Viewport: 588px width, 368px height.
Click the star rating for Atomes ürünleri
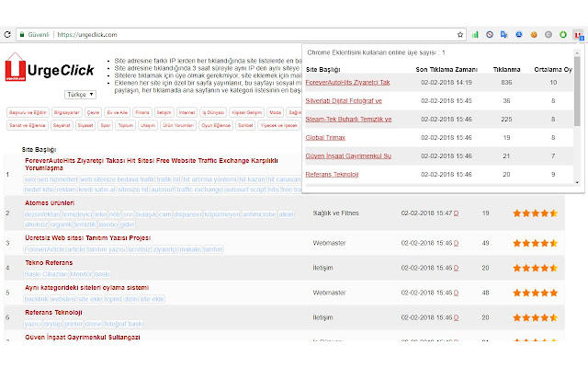click(x=535, y=213)
